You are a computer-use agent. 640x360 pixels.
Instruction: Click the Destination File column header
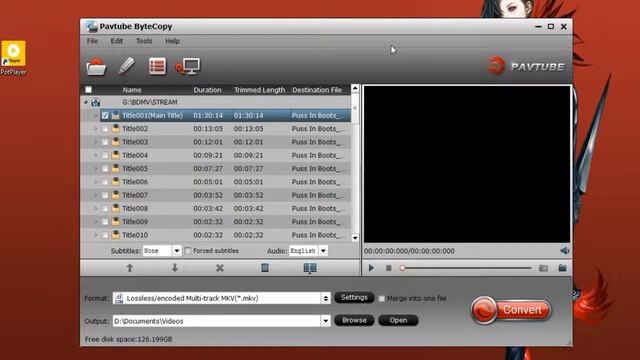click(x=317, y=90)
